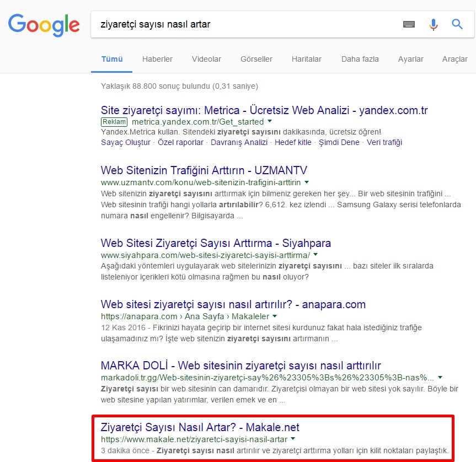Click the markadoli.tr.gg green URL text
This screenshot has height=462, width=476.
(268, 378)
